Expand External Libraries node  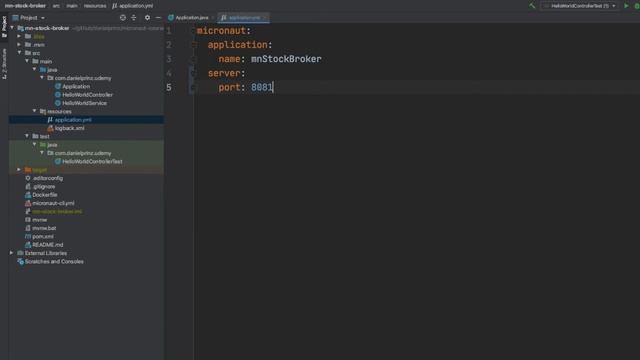[x=12, y=253]
